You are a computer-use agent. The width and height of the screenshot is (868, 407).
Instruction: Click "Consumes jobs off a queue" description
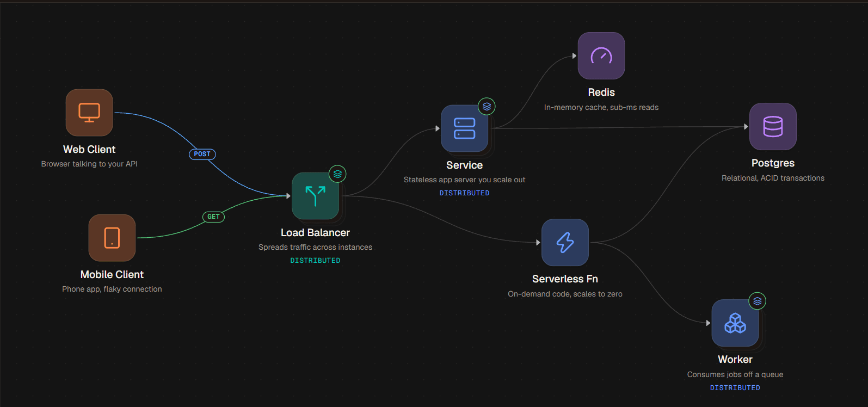(x=735, y=374)
